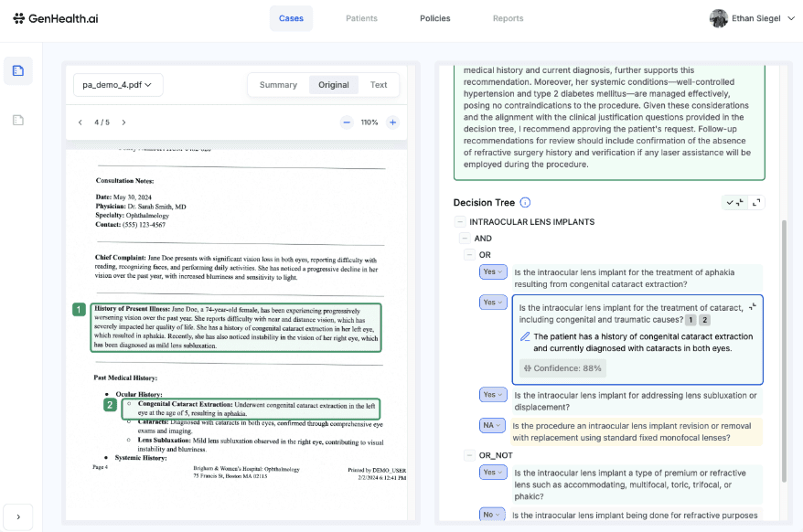Go to the next PDF page

coord(123,122)
